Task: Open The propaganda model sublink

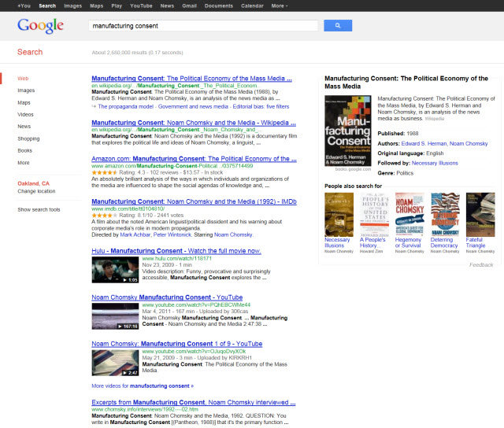Action: point(126,106)
